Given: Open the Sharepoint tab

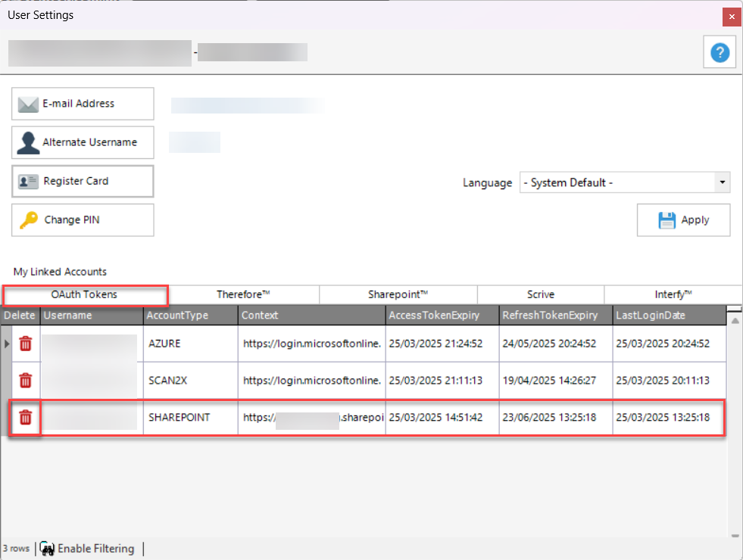Looking at the screenshot, I should [398, 294].
